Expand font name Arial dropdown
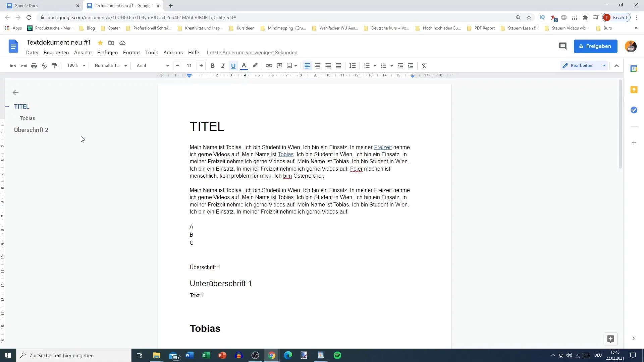 [x=167, y=65]
